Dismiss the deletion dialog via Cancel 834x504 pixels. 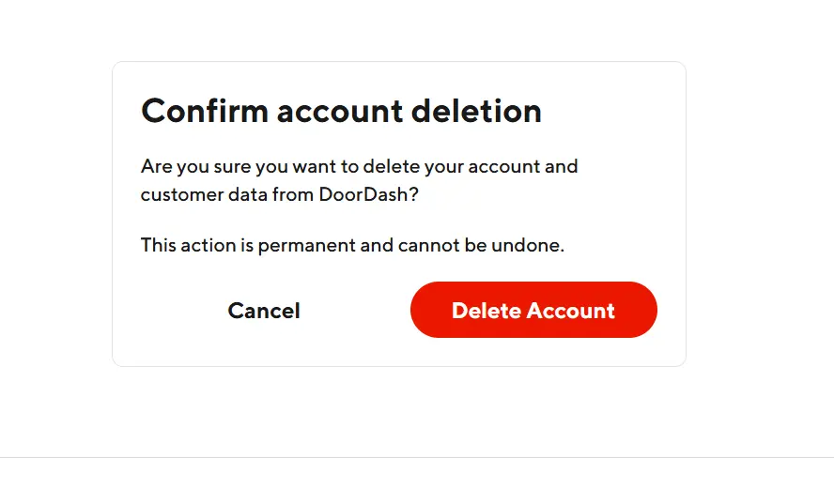click(x=264, y=311)
